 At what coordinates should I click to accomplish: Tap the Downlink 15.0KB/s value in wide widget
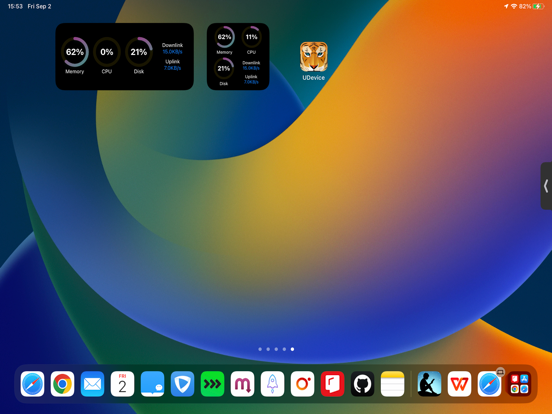point(172,52)
